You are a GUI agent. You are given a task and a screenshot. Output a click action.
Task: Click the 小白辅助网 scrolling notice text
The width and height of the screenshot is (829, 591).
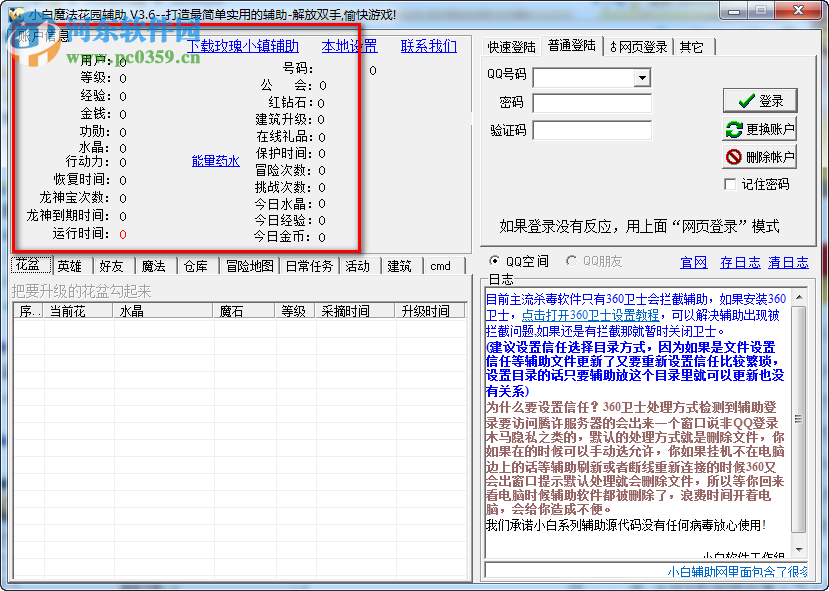[737, 571]
